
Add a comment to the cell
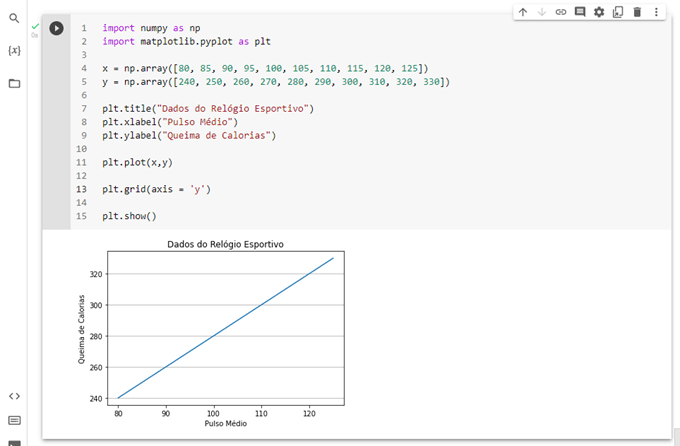(580, 12)
